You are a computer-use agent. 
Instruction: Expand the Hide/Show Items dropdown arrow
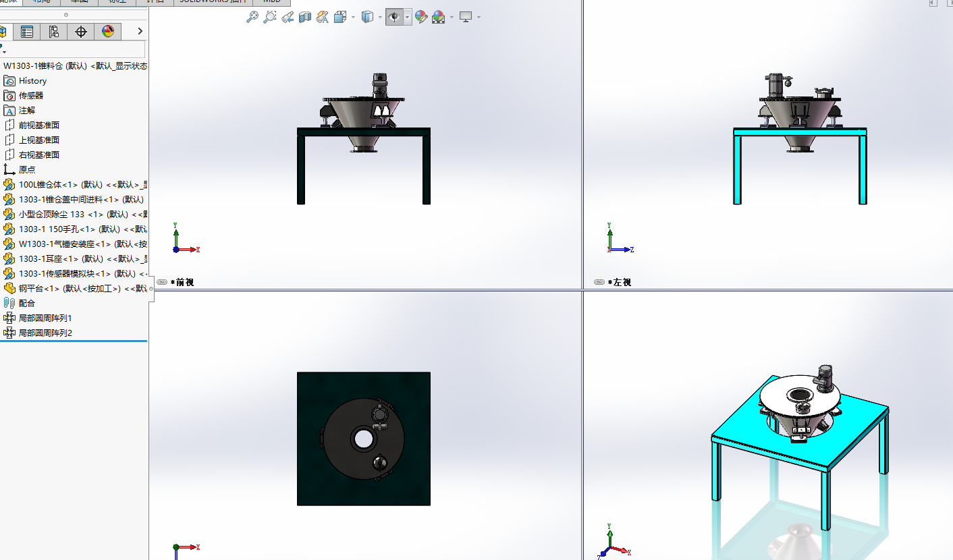click(407, 18)
